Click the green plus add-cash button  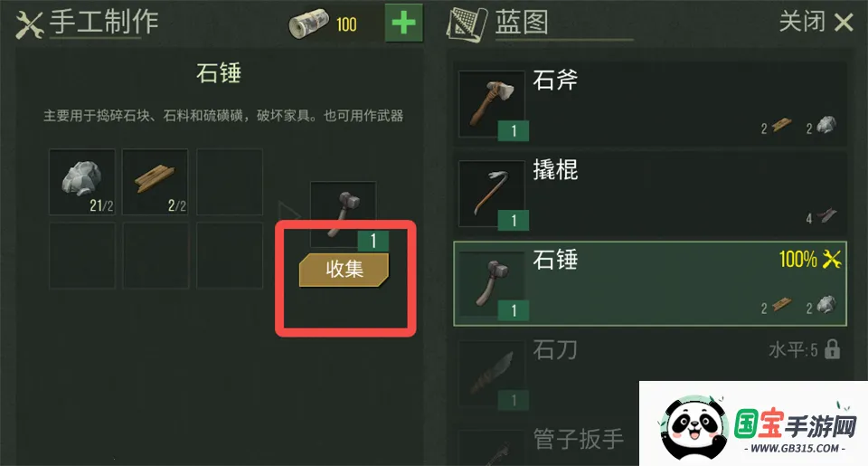pyautogui.click(x=403, y=24)
